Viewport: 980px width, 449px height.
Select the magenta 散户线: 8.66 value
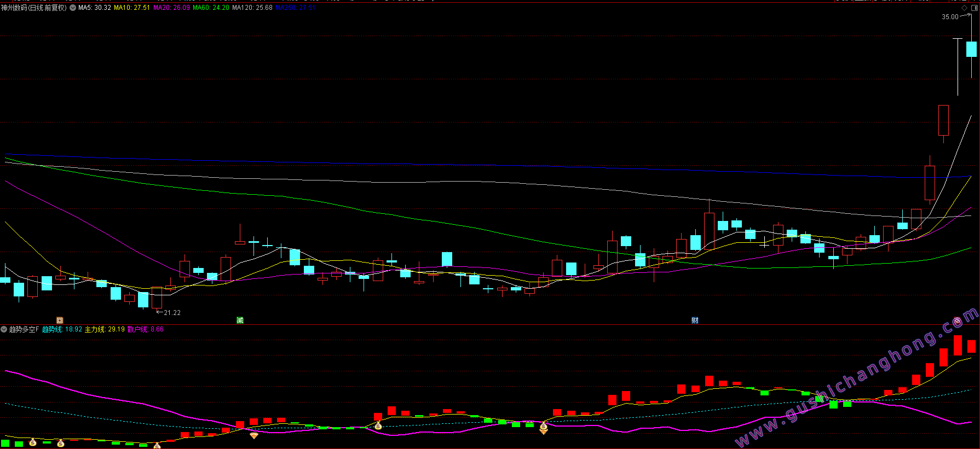tap(146, 329)
